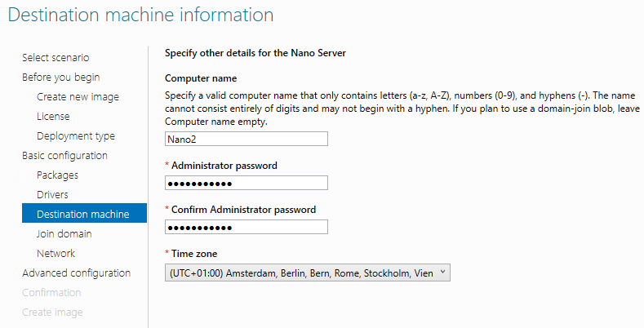Navigate to the License step
644x328 pixels.
[53, 116]
